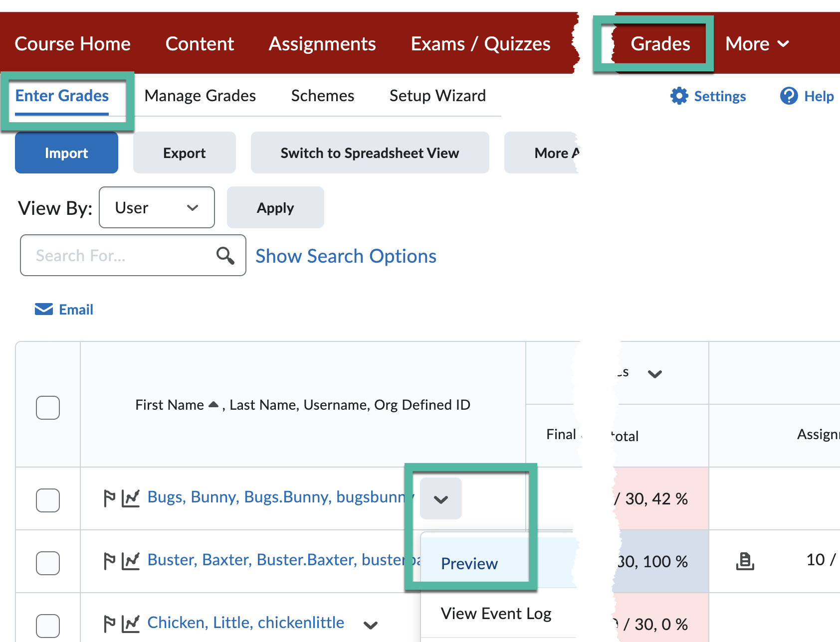Switch to the Enter Grades tab
Screen dimensions: 840x642
[62, 96]
